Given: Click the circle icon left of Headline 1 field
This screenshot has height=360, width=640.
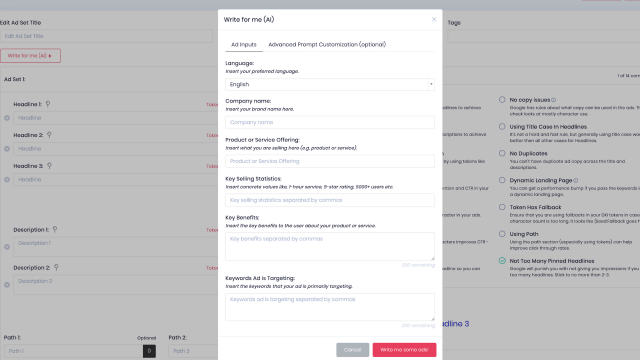Looking at the screenshot, I should [7, 118].
